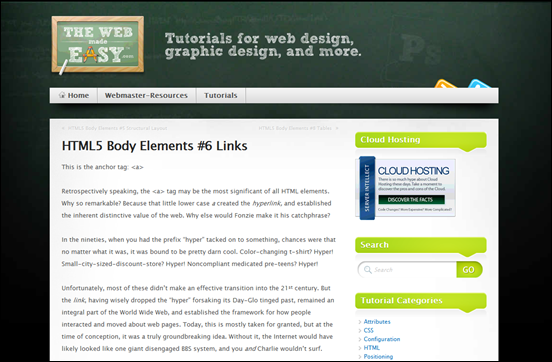
Task: Open the Configuration category link
Action: point(382,339)
